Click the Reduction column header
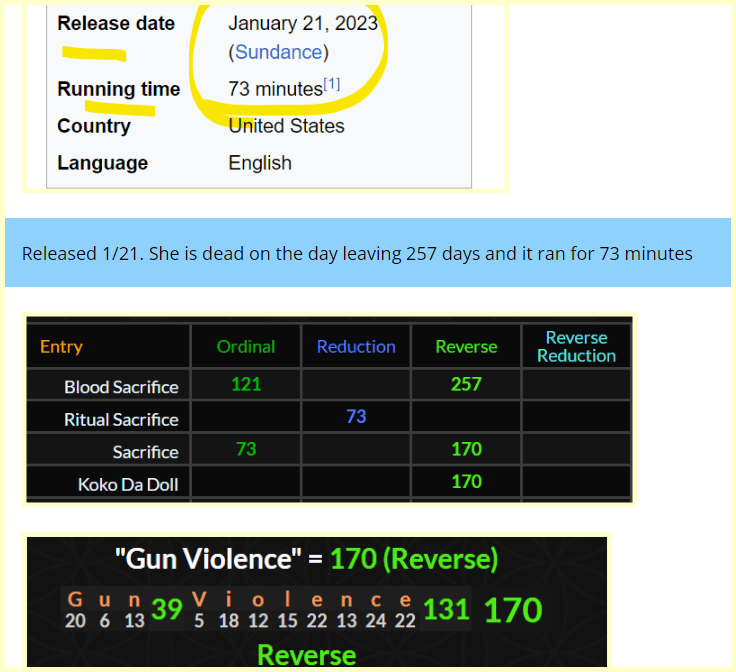The height and width of the screenshot is (672, 736). [x=356, y=346]
